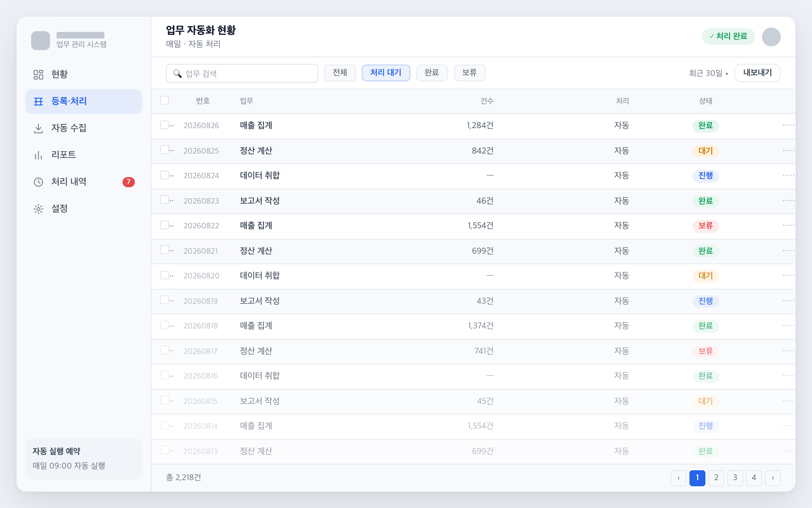Check the checkbox for row 20260825
Screen dimensions: 812x508
(165, 149)
